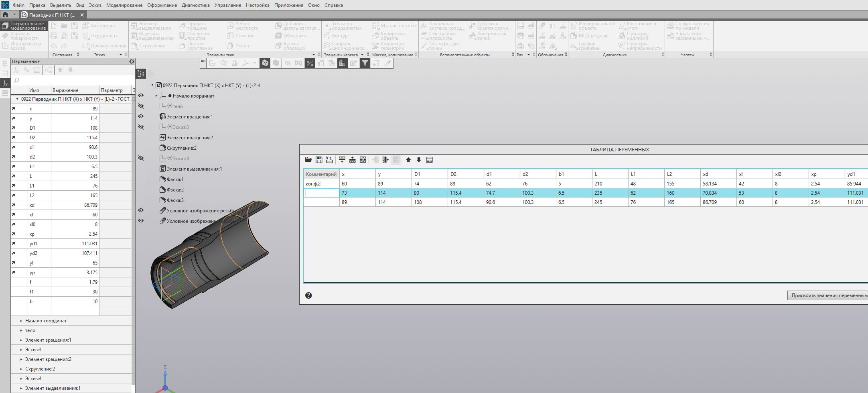Screen dimensions: 868x393
Task: Click the help question mark icon
Action: click(308, 295)
